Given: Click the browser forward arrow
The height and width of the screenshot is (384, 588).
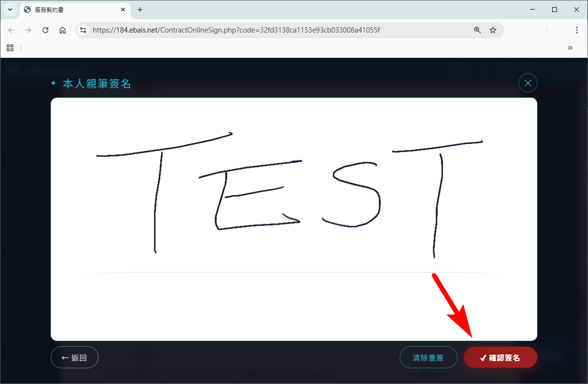Looking at the screenshot, I should (28, 30).
